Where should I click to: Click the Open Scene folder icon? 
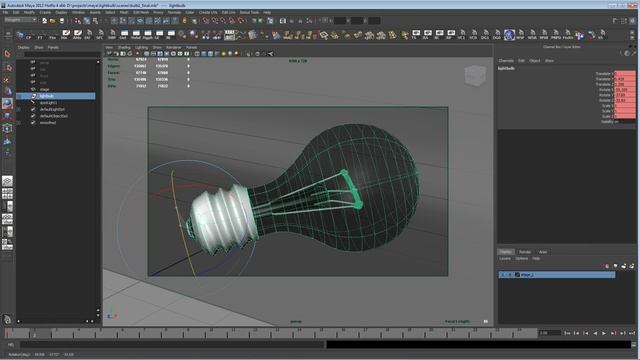point(53,20)
